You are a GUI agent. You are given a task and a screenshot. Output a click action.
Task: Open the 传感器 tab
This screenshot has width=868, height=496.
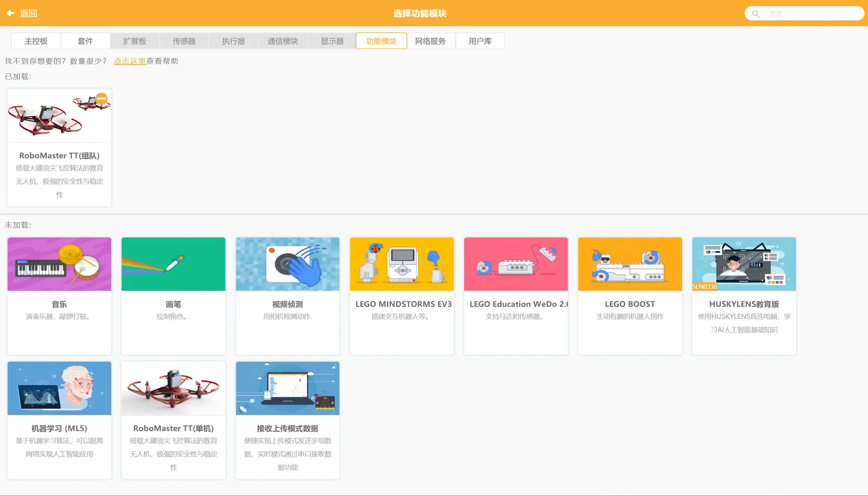tap(184, 41)
